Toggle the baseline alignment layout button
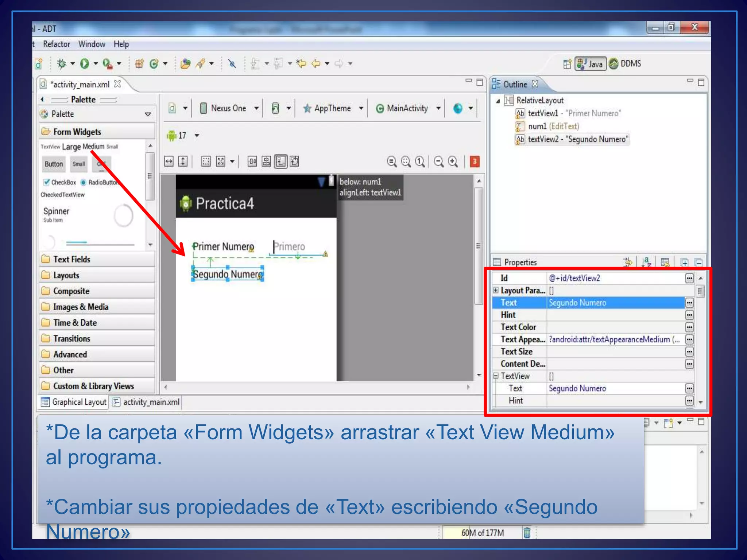 pos(252,161)
